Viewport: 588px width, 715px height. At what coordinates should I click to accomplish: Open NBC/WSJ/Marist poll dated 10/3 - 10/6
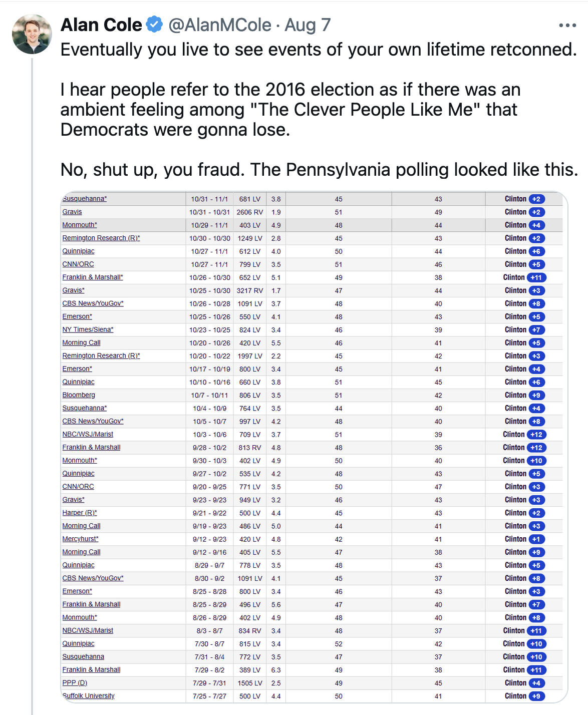pyautogui.click(x=88, y=434)
